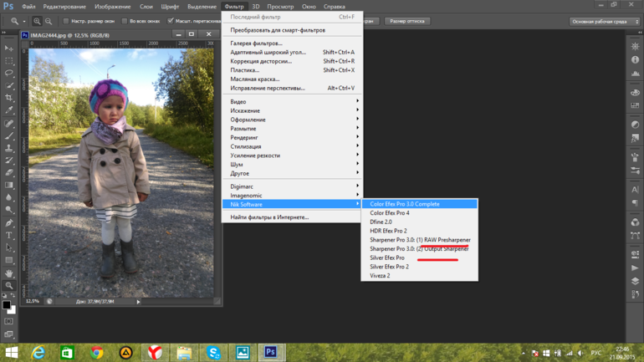The width and height of the screenshot is (644, 362).
Task: Click the foreground color swatch
Action: (x=7, y=305)
